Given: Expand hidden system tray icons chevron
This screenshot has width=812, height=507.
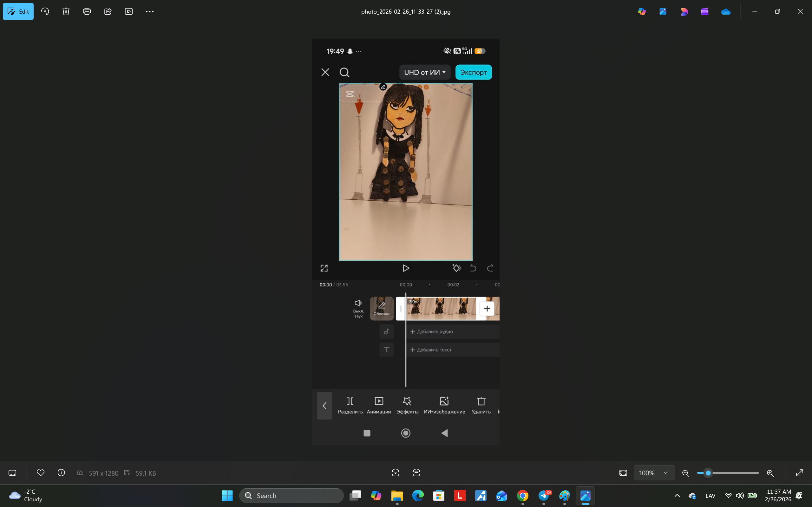Looking at the screenshot, I should click(x=677, y=496).
